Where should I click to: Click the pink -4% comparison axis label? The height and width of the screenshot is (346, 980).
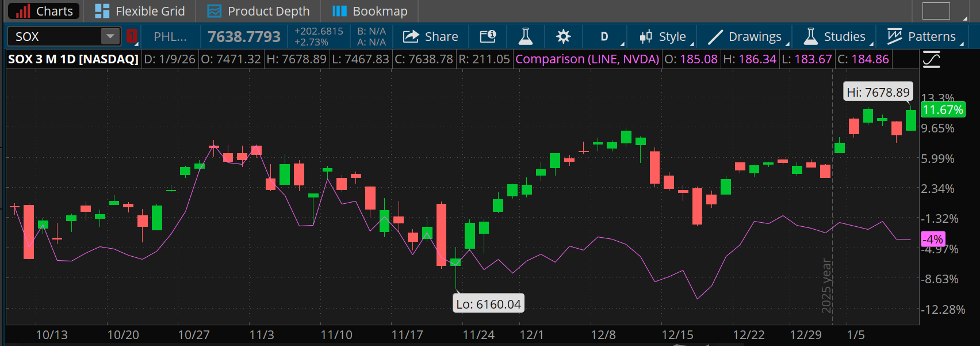tap(933, 239)
